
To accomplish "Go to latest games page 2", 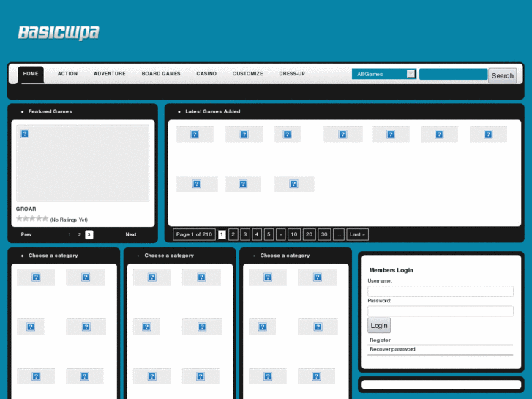I will click(x=233, y=234).
